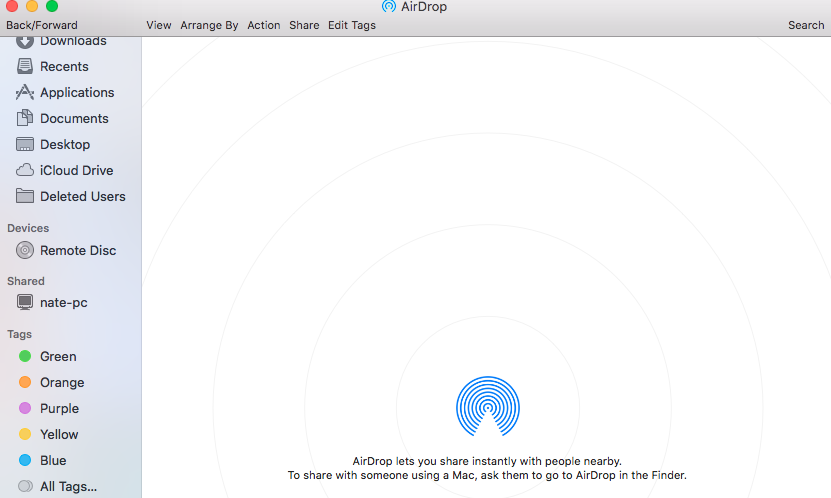Select Desktop label in sidebar
Screen dimensions: 831x498
pyautogui.click(x=65, y=144)
